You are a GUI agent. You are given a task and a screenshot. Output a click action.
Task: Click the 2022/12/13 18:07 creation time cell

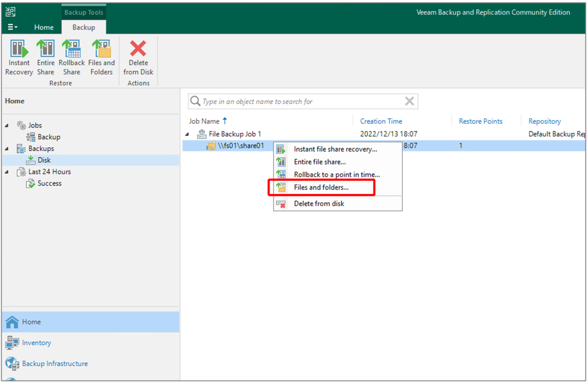(389, 134)
